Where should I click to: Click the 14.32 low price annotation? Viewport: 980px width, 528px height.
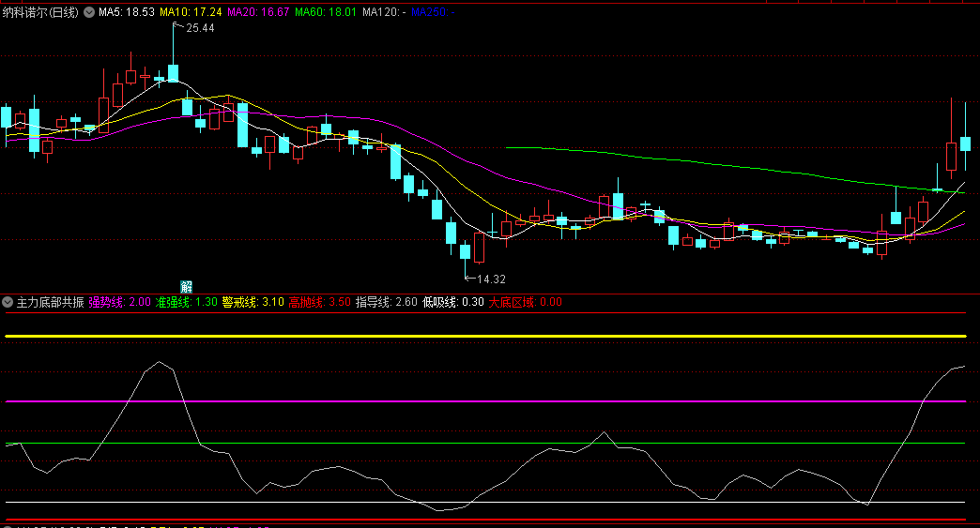491,279
